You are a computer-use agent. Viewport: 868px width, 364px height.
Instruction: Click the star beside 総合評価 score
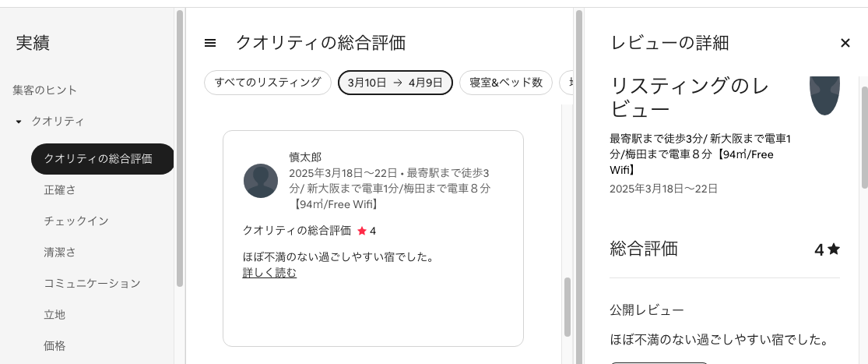coord(834,249)
